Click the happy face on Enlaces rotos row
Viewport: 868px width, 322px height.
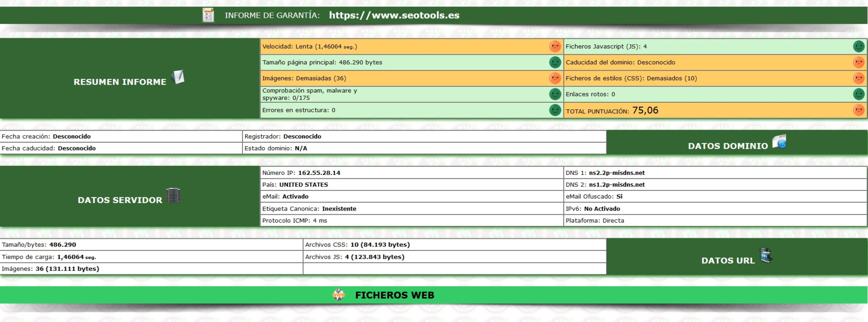click(x=859, y=94)
